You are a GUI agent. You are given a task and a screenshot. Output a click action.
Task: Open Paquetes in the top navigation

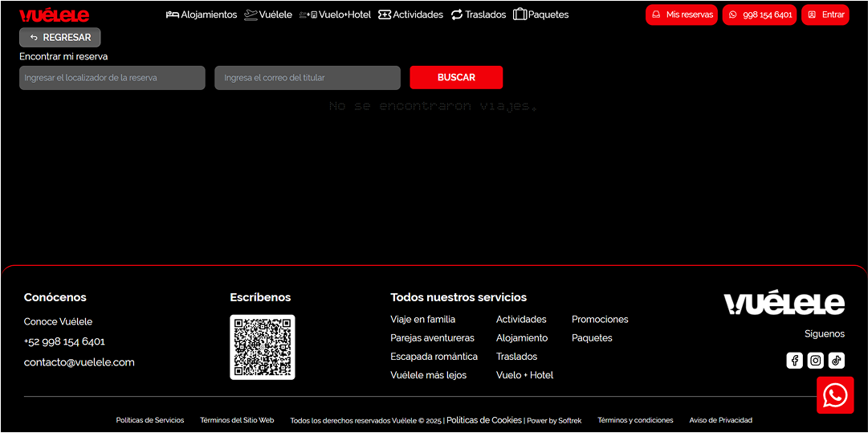point(541,15)
